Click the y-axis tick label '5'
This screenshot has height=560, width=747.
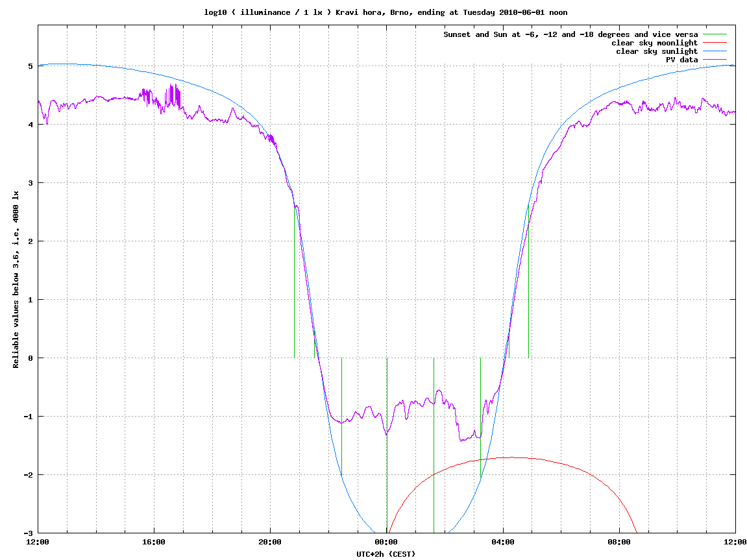click(31, 66)
